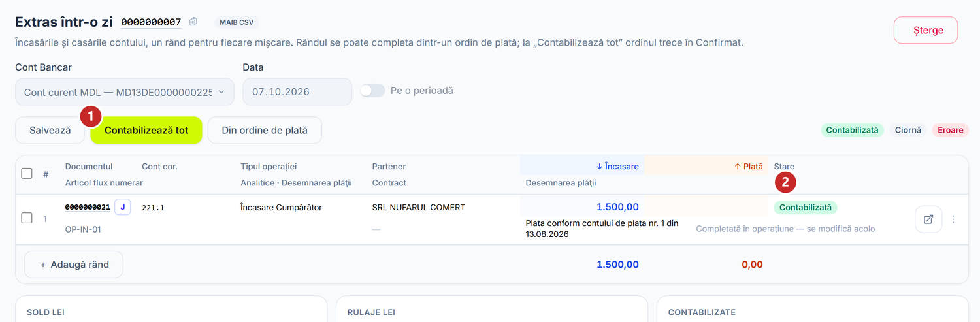Click the Plată total 0,00
The width and height of the screenshot is (980, 322).
coord(752,265)
